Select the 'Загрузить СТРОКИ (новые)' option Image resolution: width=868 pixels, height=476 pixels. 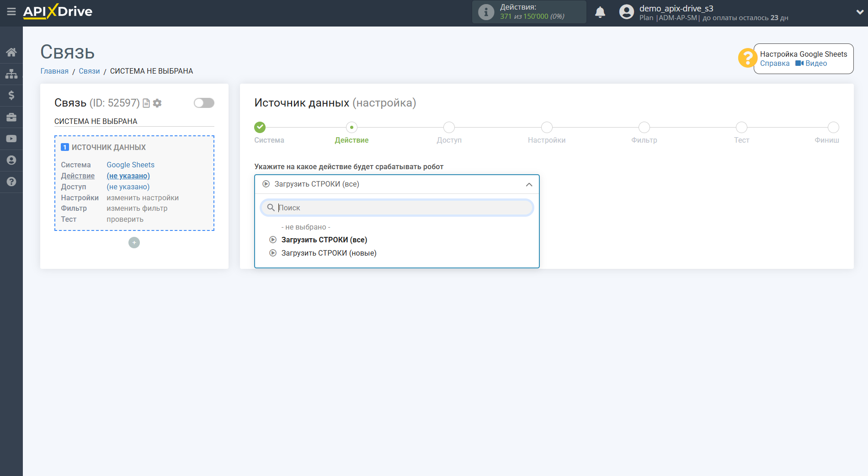pyautogui.click(x=329, y=253)
